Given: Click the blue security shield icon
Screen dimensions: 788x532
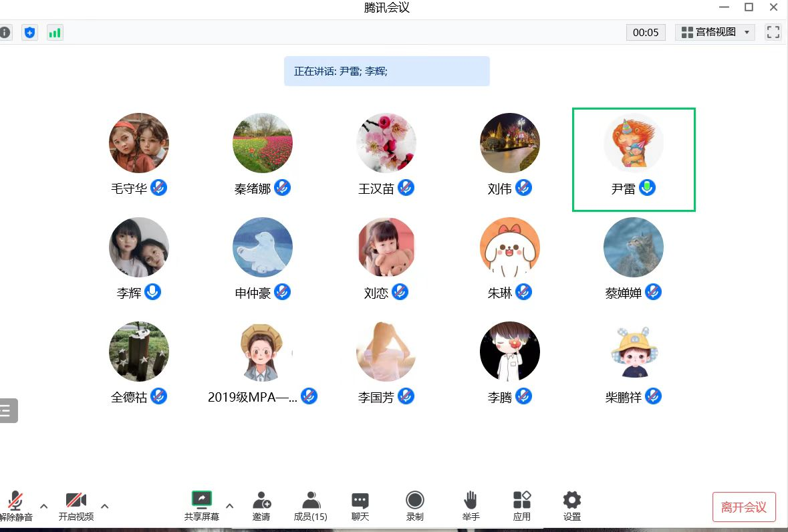Looking at the screenshot, I should pos(29,32).
